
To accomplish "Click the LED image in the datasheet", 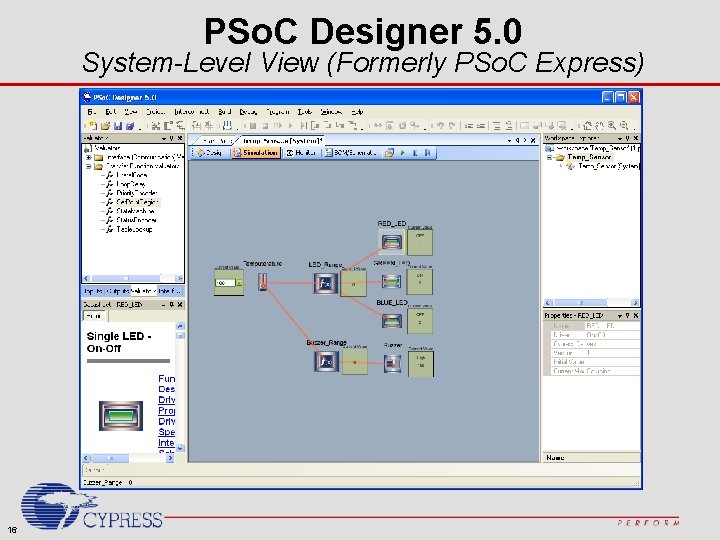I will coord(121,416).
